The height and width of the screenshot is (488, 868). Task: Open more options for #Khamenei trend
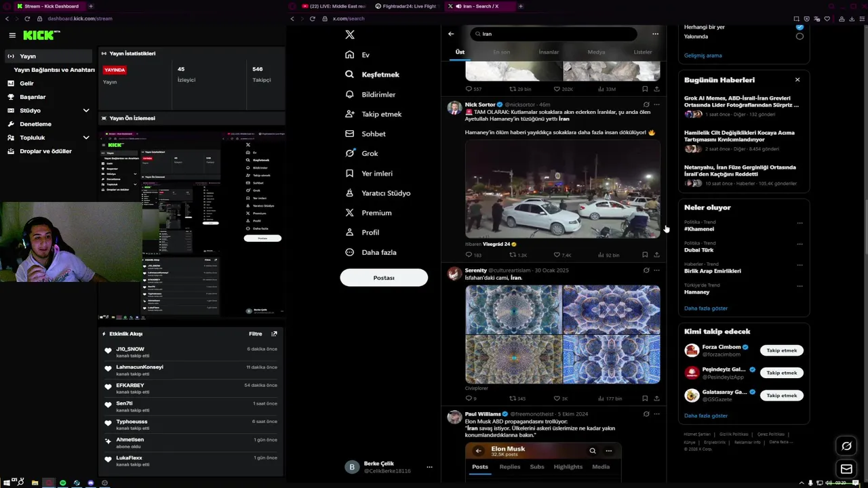(x=800, y=223)
